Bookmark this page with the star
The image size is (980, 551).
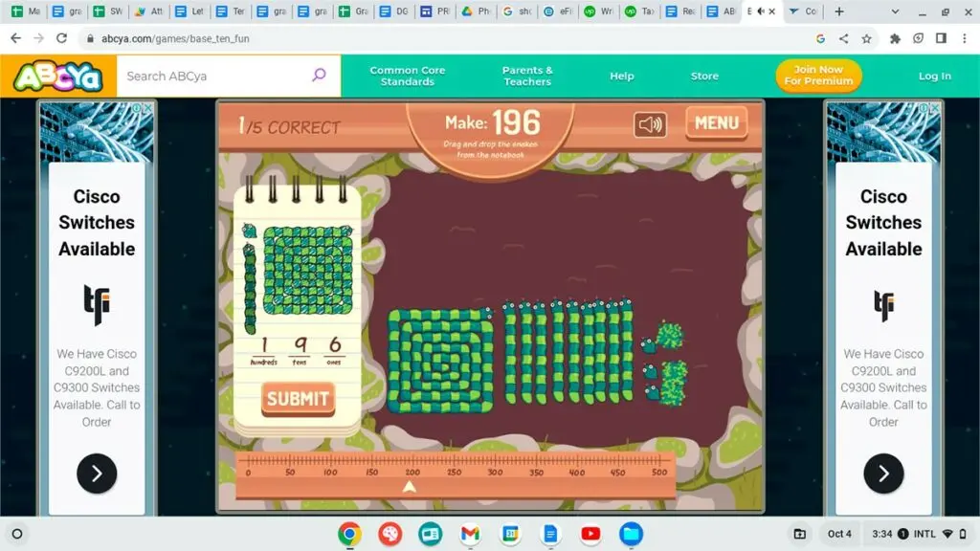tap(866, 38)
